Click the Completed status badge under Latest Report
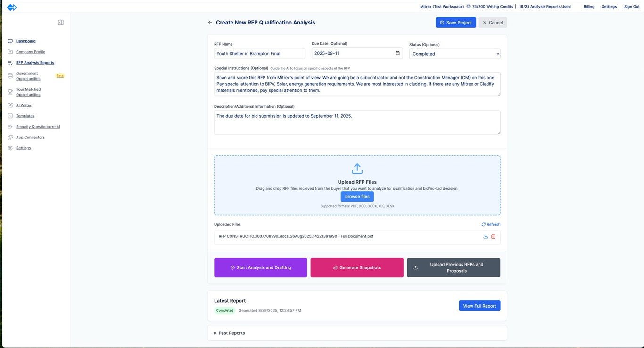Image resolution: width=644 pixels, height=348 pixels. [225, 311]
